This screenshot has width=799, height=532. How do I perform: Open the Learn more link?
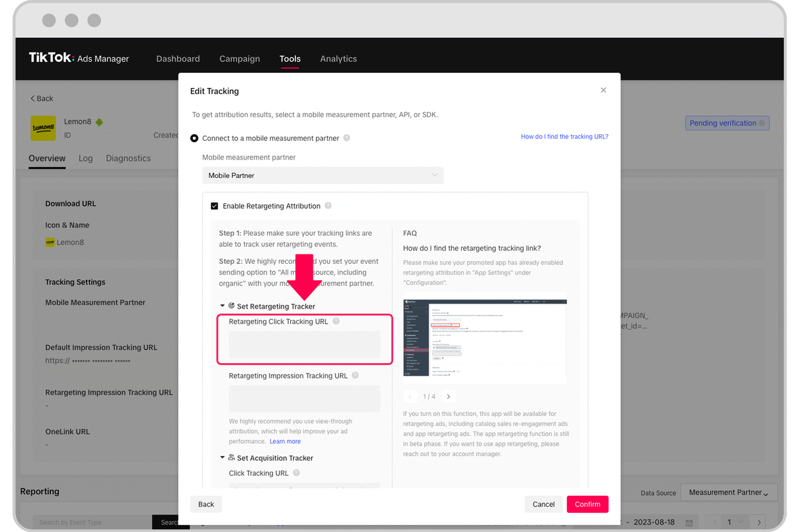pyautogui.click(x=285, y=442)
